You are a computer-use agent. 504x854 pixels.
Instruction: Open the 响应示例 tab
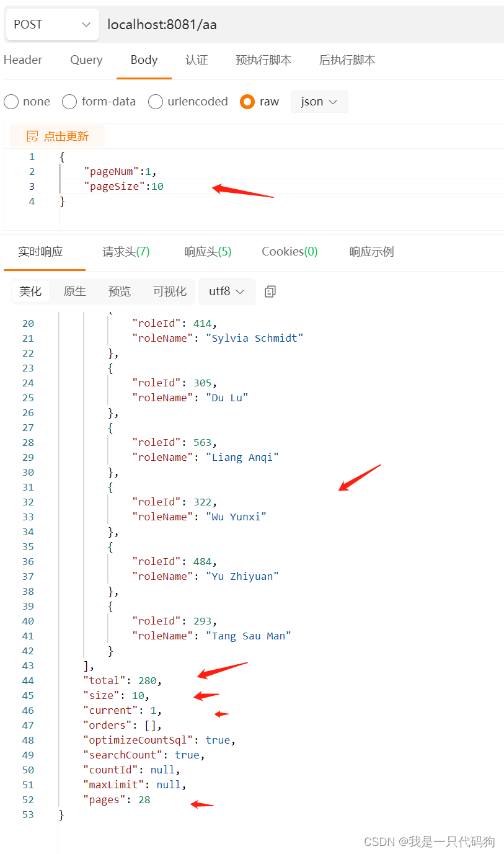371,251
